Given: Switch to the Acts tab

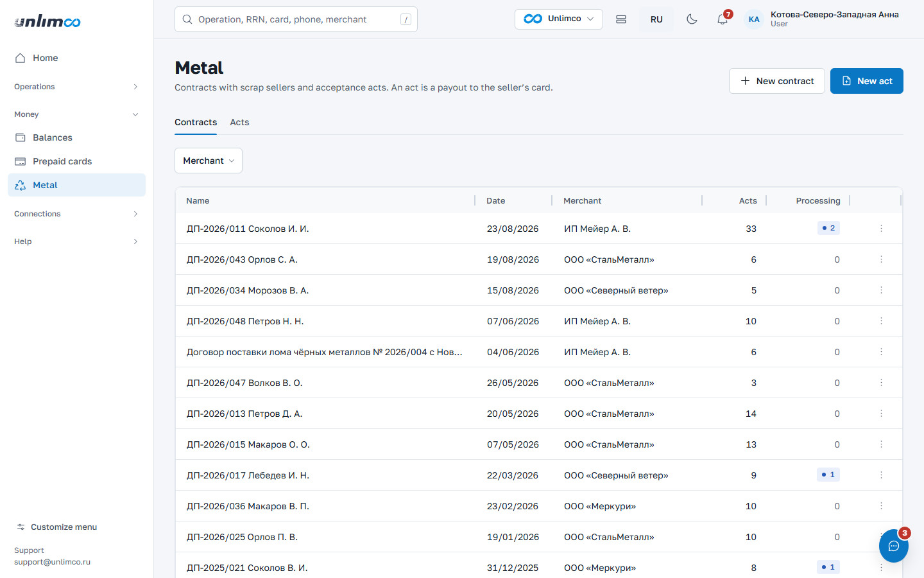Looking at the screenshot, I should pos(239,122).
